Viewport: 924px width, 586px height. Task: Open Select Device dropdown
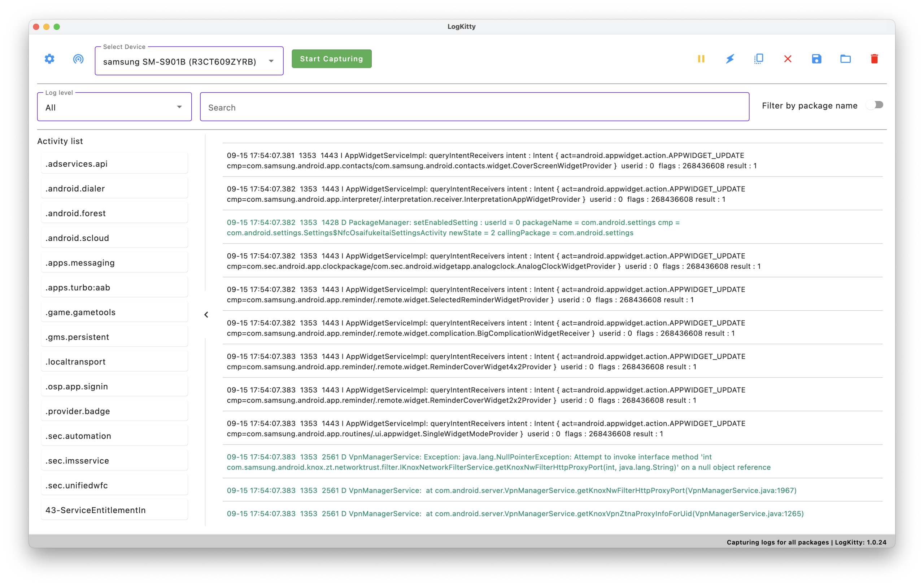coord(189,61)
